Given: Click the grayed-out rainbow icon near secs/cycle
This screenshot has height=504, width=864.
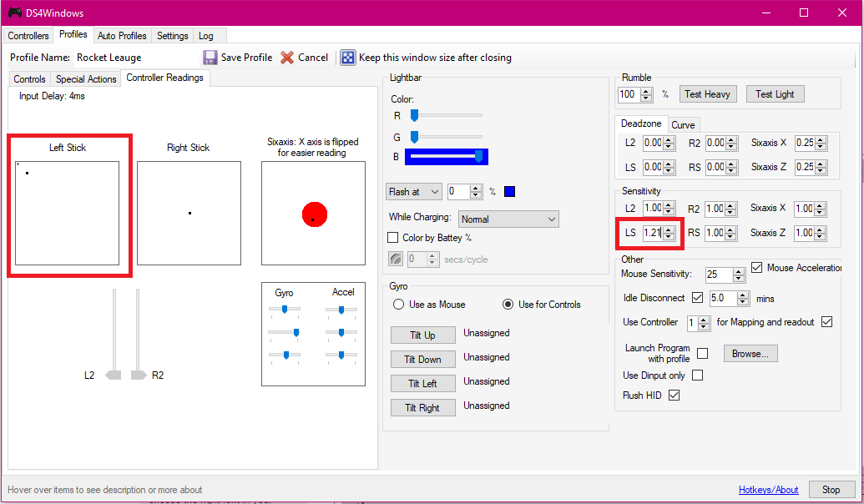Looking at the screenshot, I should point(396,260).
